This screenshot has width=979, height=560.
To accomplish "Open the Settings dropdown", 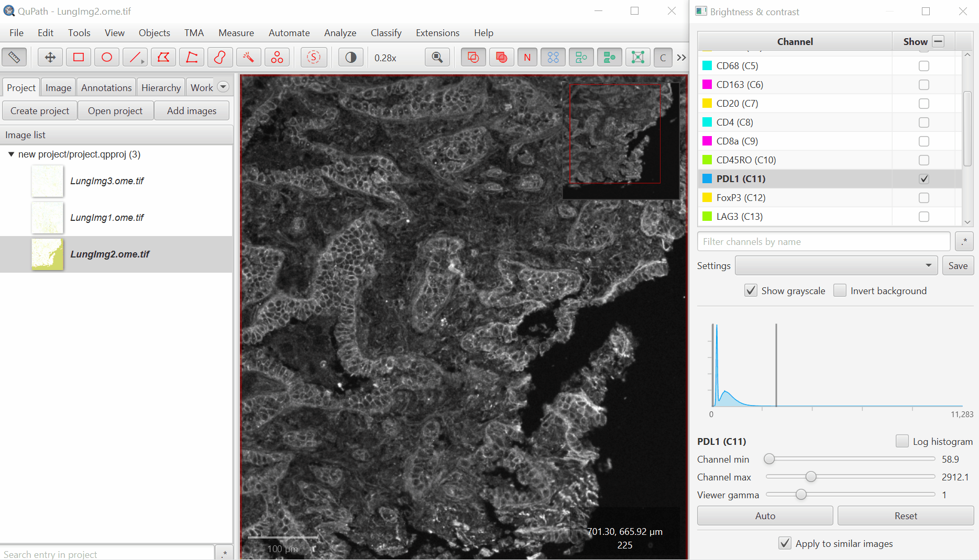I will tap(836, 266).
